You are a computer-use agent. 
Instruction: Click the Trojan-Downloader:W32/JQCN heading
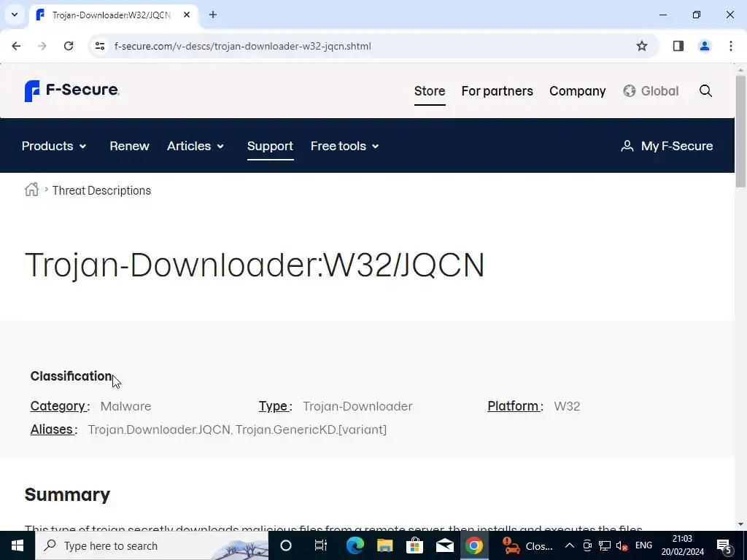coord(255,265)
